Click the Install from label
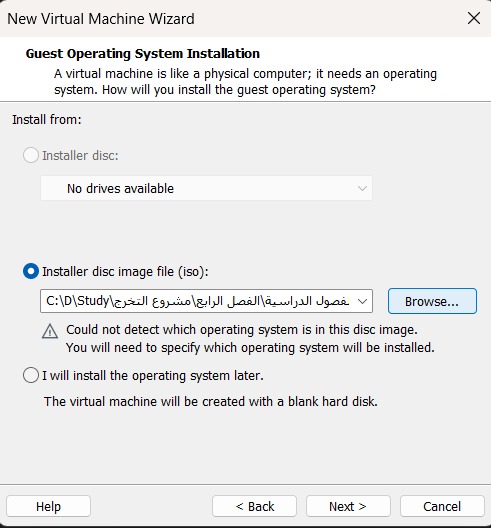 click(x=47, y=120)
